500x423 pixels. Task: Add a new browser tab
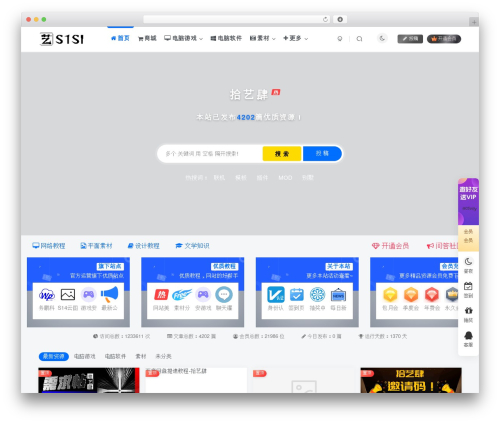pyautogui.click(x=474, y=22)
